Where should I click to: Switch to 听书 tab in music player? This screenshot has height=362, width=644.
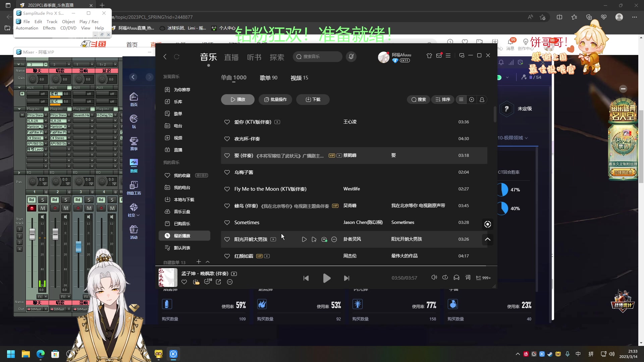click(x=254, y=57)
